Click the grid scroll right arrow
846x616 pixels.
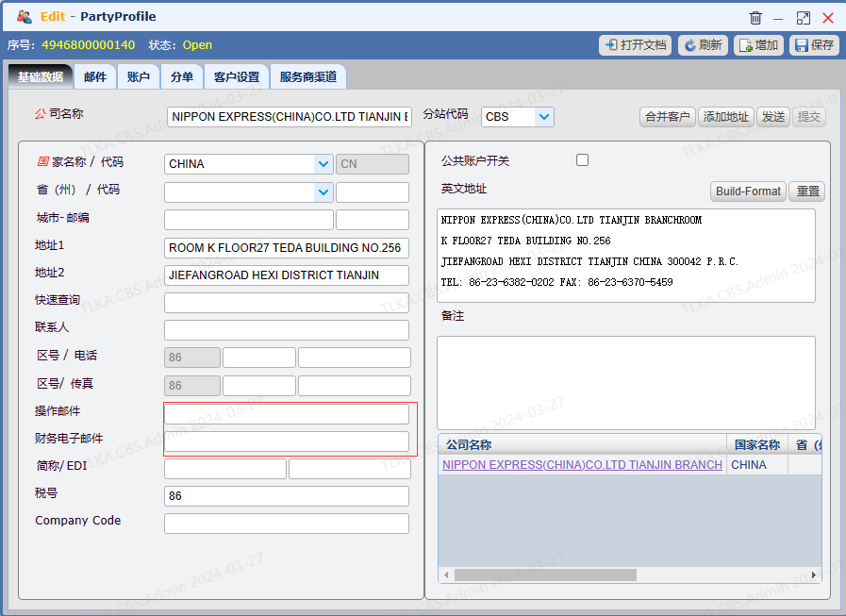(814, 575)
